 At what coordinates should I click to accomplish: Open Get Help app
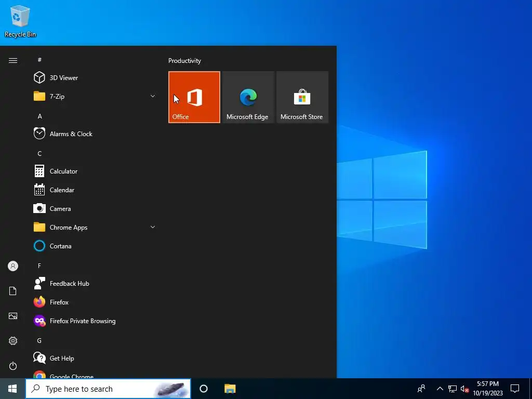tap(95, 358)
